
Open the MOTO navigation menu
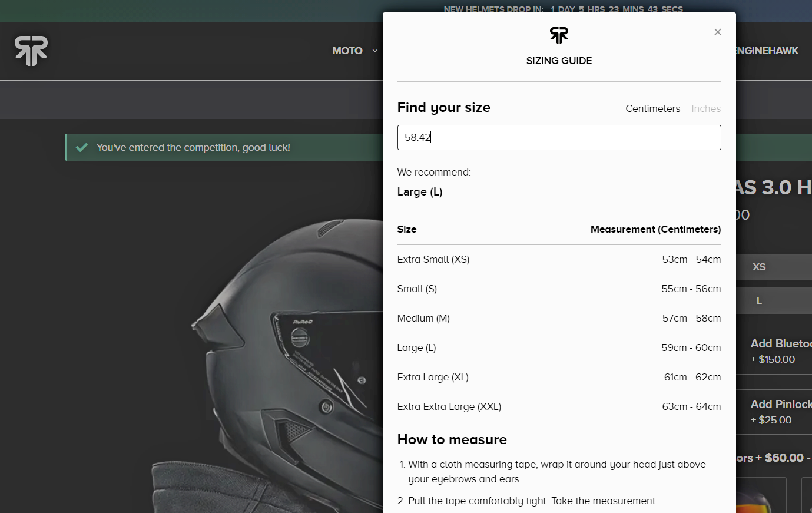[x=347, y=51]
